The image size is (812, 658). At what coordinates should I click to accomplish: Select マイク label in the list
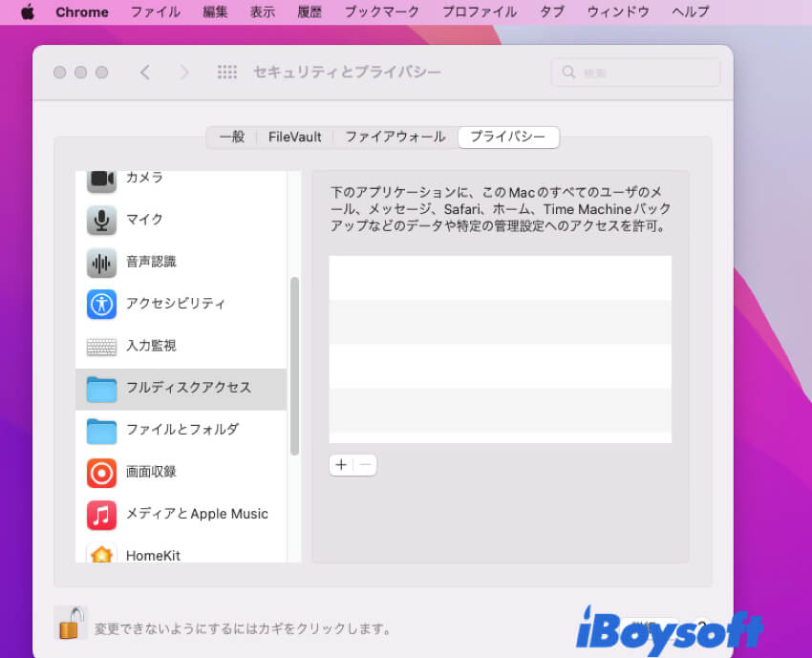144,219
